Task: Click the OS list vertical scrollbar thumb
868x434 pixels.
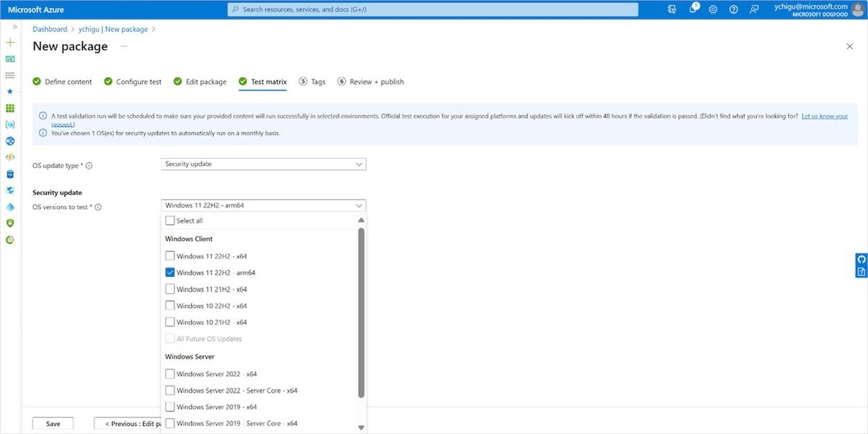Action: (362, 312)
